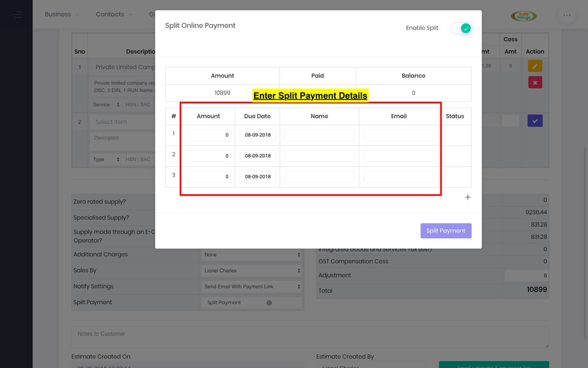
Task: Open the ellipsis options menu
Action: point(566,14)
